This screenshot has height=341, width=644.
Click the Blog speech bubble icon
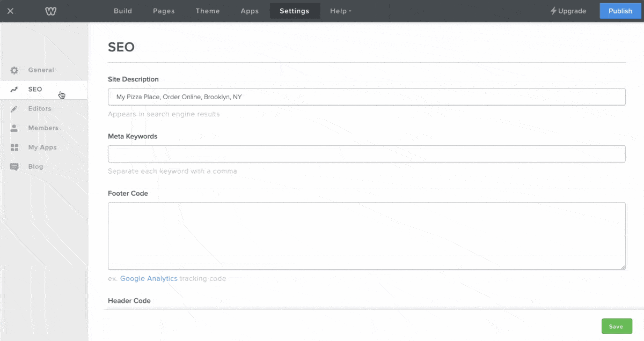click(x=14, y=167)
